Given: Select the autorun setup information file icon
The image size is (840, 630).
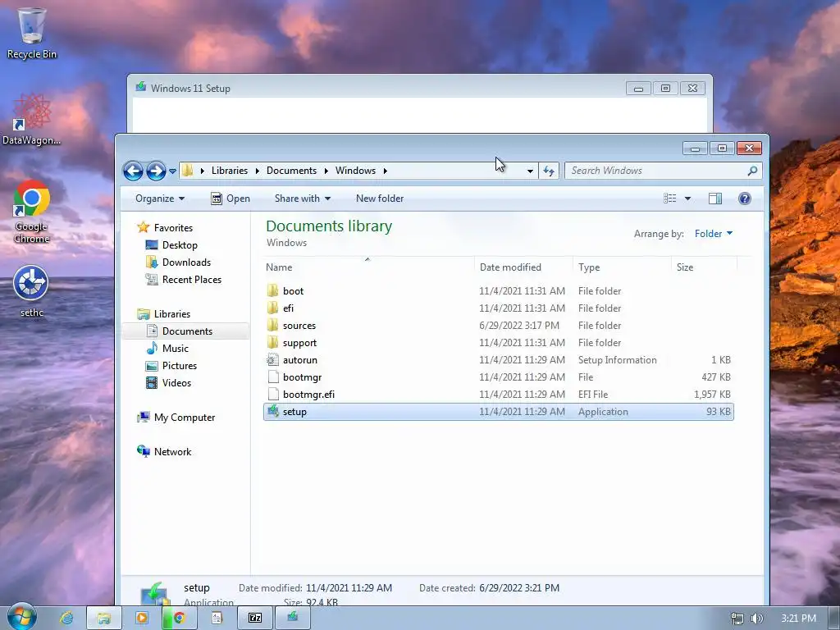Looking at the screenshot, I should click(272, 360).
